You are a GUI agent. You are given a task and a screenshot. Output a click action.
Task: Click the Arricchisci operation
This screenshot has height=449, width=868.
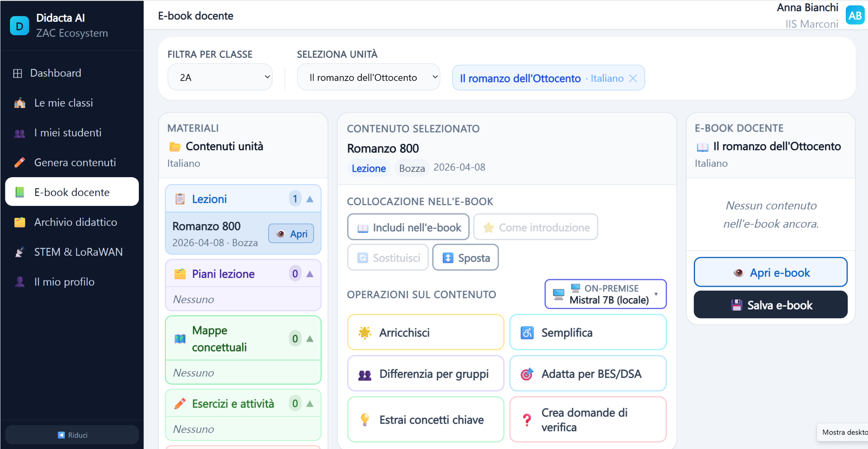[425, 332]
